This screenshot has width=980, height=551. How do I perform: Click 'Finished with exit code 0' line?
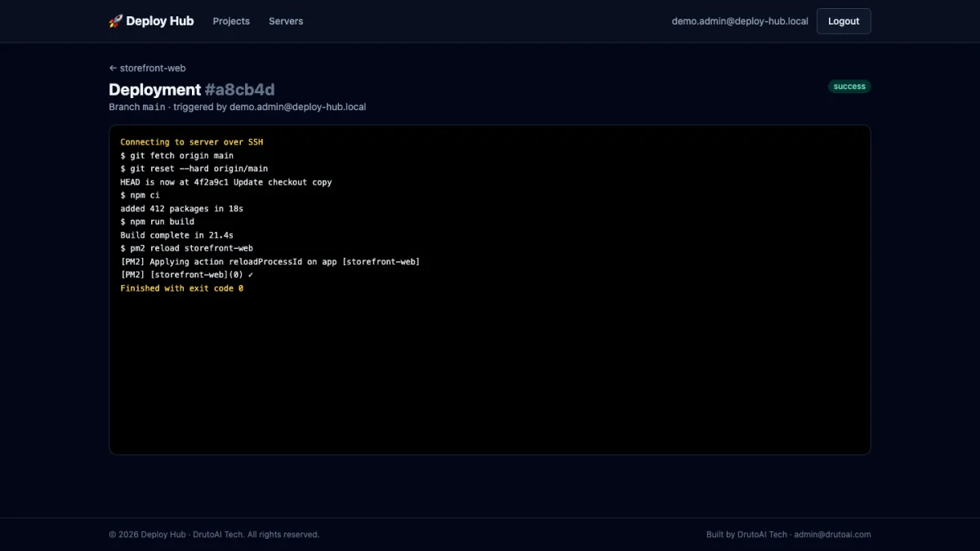(x=182, y=288)
